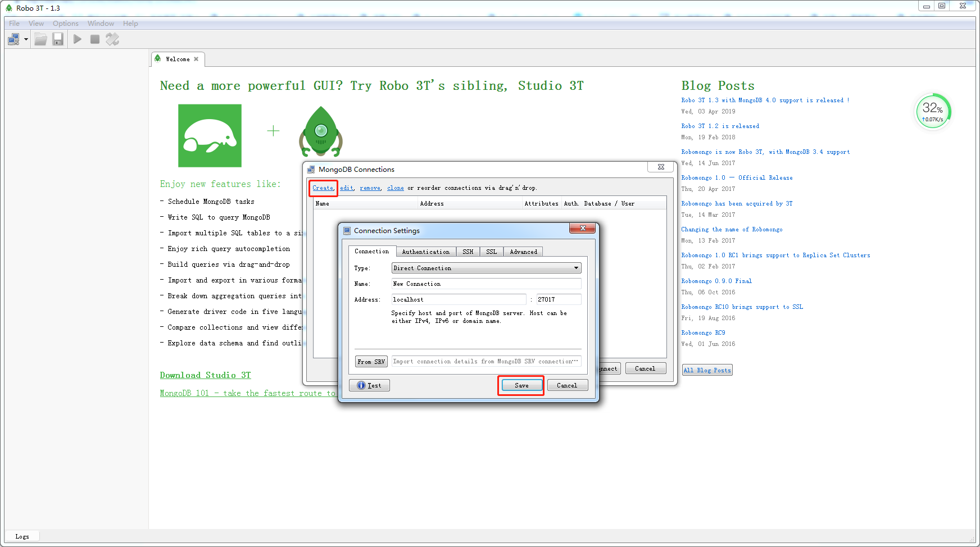
Task: Click the Save (floppy disk) toolbar icon
Action: (x=58, y=39)
